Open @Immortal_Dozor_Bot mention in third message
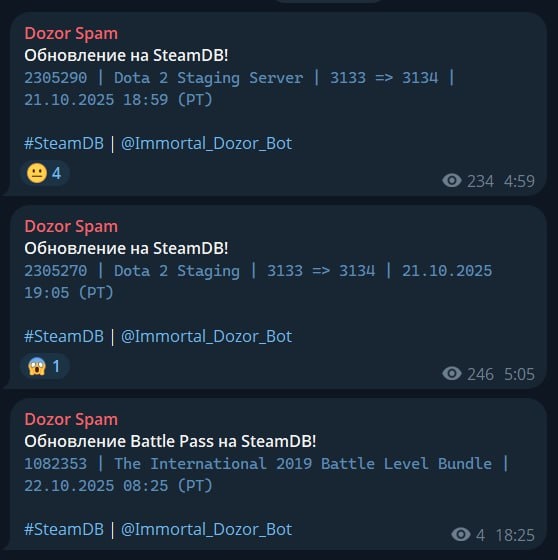The height and width of the screenshot is (560, 558). [206, 530]
